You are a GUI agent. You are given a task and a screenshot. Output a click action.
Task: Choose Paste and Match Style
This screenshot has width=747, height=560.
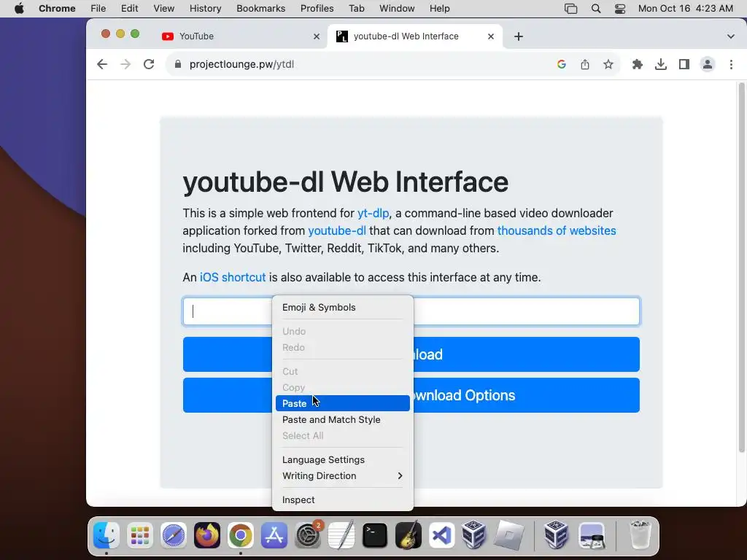point(343,419)
